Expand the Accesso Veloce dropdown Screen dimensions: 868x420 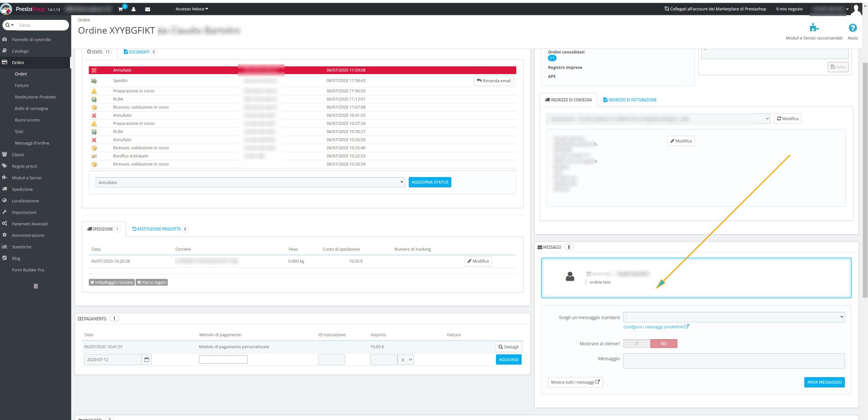(192, 9)
